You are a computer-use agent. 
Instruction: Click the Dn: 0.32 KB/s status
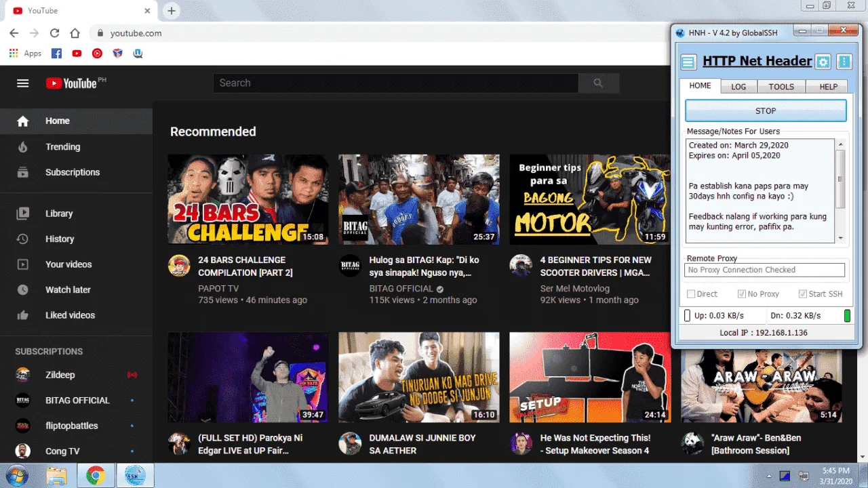tap(795, 316)
